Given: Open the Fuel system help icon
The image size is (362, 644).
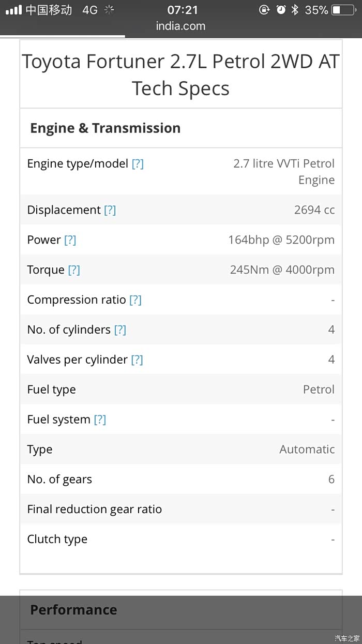Looking at the screenshot, I should pyautogui.click(x=100, y=420).
